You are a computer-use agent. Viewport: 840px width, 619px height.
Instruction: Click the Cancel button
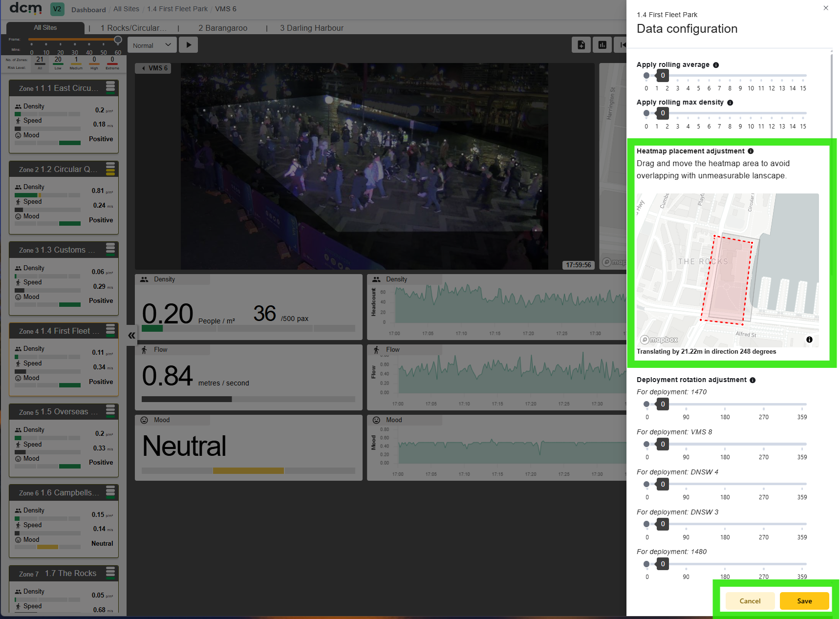point(750,601)
